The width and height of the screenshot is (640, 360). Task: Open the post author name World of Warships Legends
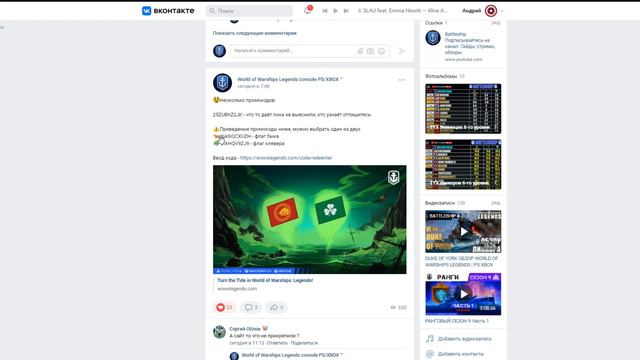coord(290,79)
